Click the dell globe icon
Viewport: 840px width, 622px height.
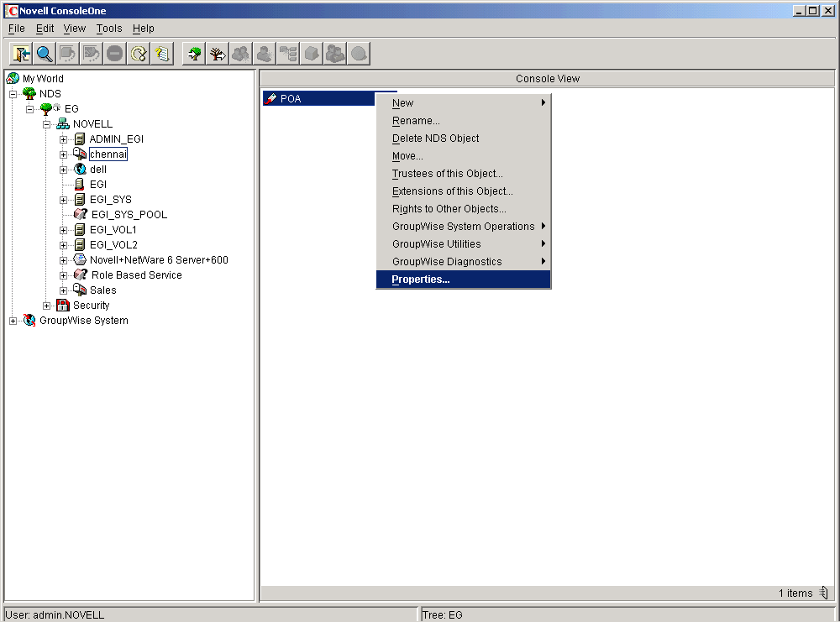click(80, 170)
